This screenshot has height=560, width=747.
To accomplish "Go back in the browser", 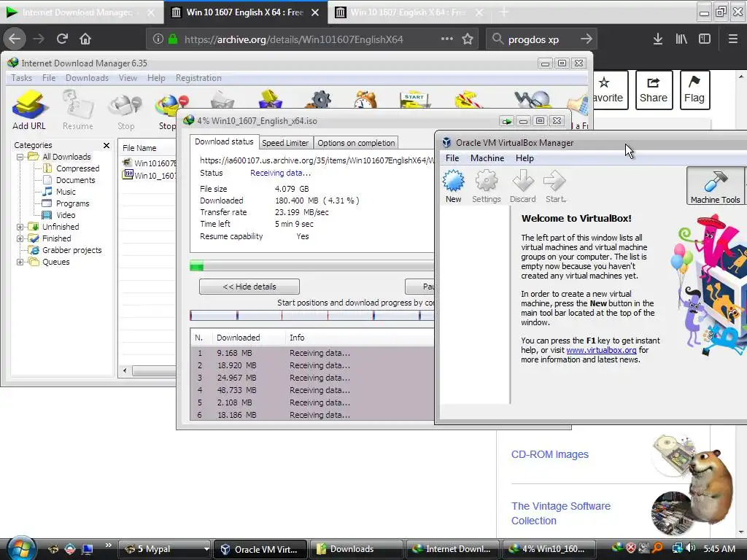I will coord(15,39).
